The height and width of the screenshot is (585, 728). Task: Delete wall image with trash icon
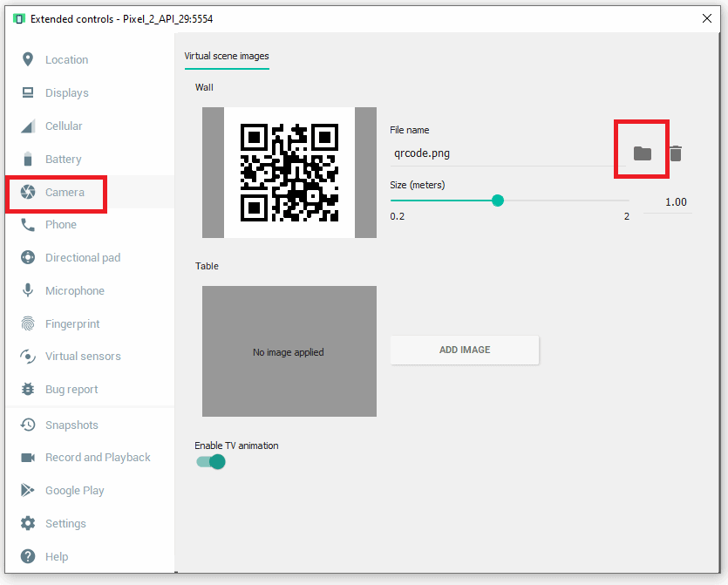tap(676, 153)
